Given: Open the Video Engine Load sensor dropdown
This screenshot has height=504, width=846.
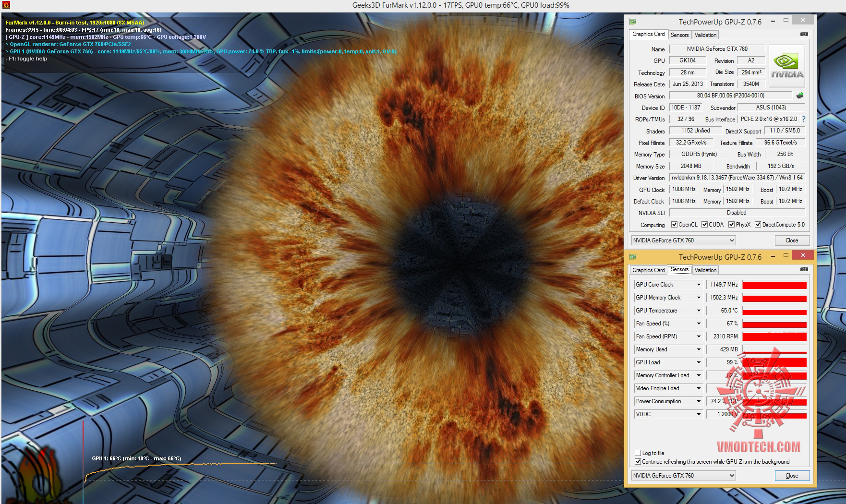Looking at the screenshot, I should pos(699,388).
